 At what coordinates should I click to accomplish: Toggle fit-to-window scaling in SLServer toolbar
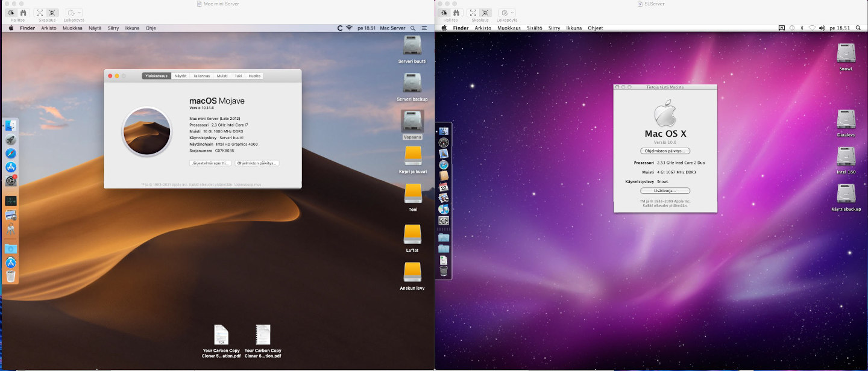click(474, 12)
